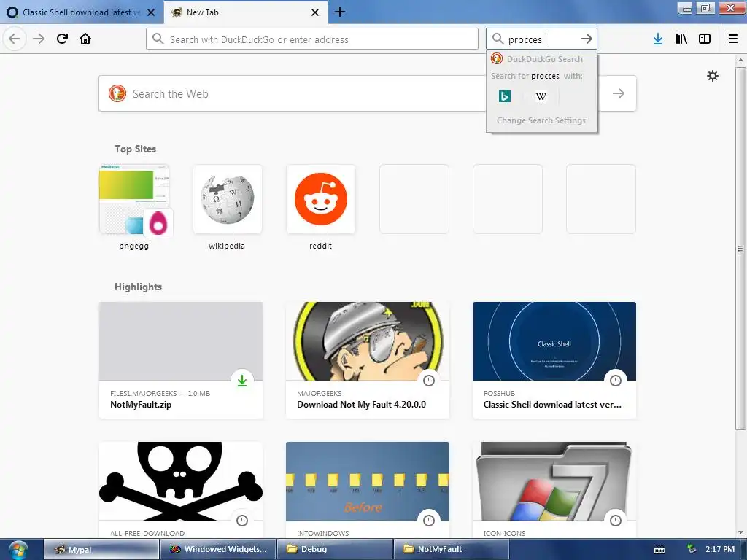This screenshot has height=560, width=747.
Task: Open the NotMyFault folder taskbar button
Action: tap(451, 549)
